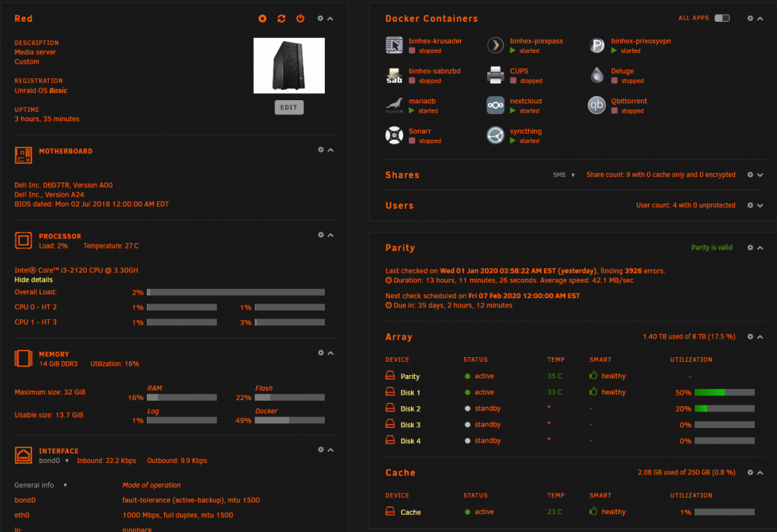Click the Parity SMART healthy thumbs-up
This screenshot has width=777, height=532.
[x=593, y=375]
